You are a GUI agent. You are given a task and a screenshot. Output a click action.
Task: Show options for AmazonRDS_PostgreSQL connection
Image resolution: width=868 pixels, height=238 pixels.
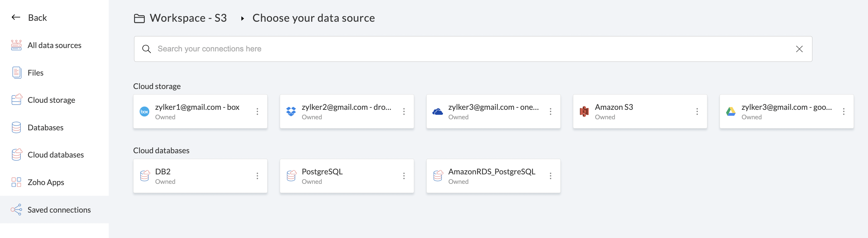point(550,176)
